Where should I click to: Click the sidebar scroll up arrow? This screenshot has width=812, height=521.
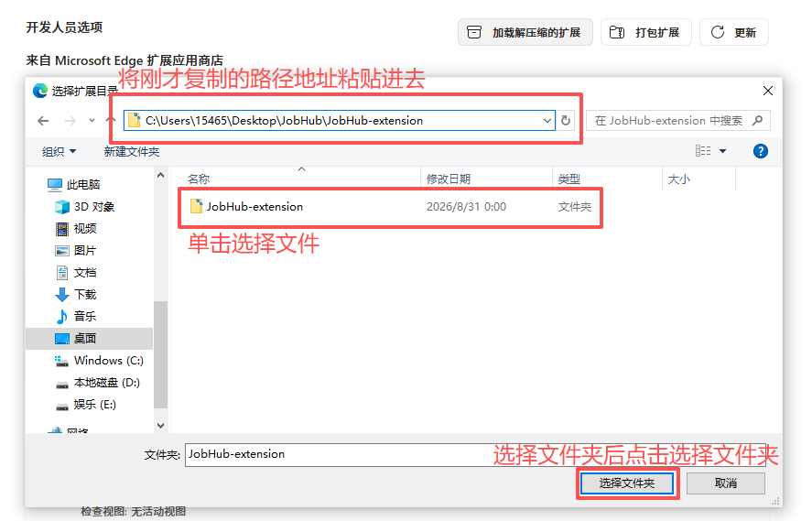(160, 175)
